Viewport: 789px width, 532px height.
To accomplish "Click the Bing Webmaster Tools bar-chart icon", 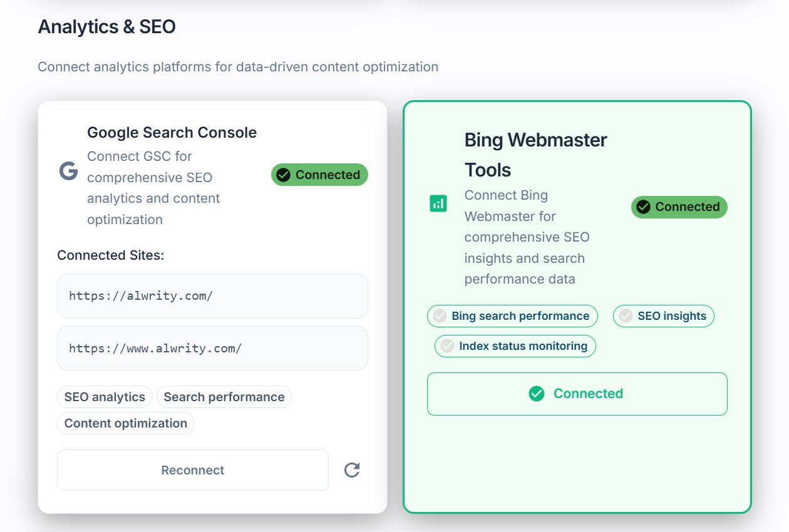I will click(438, 203).
